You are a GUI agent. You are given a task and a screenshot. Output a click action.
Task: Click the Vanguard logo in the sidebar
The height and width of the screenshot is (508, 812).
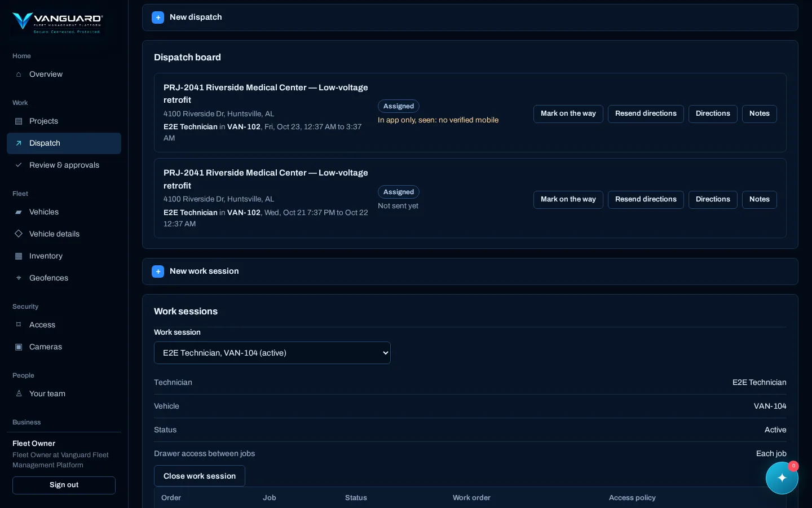[x=58, y=23]
